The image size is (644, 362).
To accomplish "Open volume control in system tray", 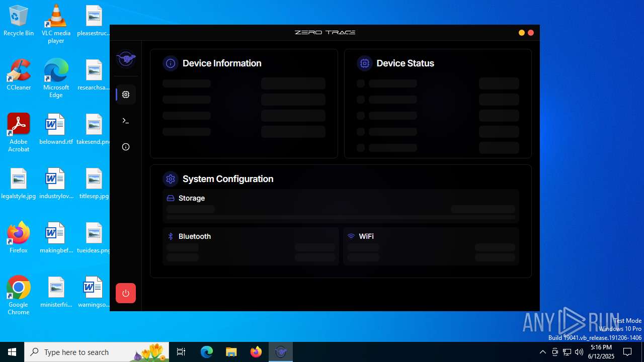I will click(579, 352).
